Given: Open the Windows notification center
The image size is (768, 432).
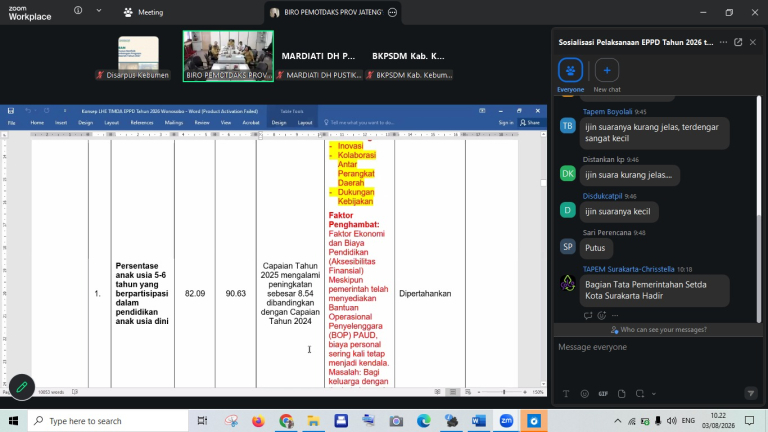Looking at the screenshot, I should coord(750,421).
